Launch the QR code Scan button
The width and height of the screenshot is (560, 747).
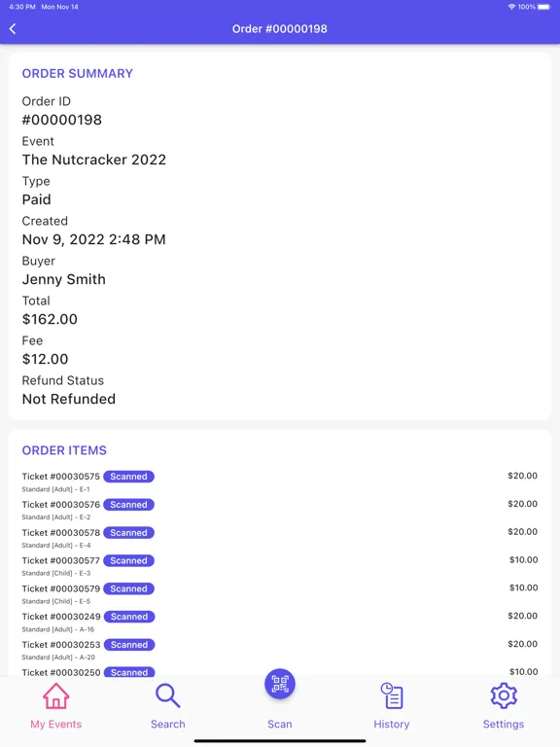click(280, 684)
